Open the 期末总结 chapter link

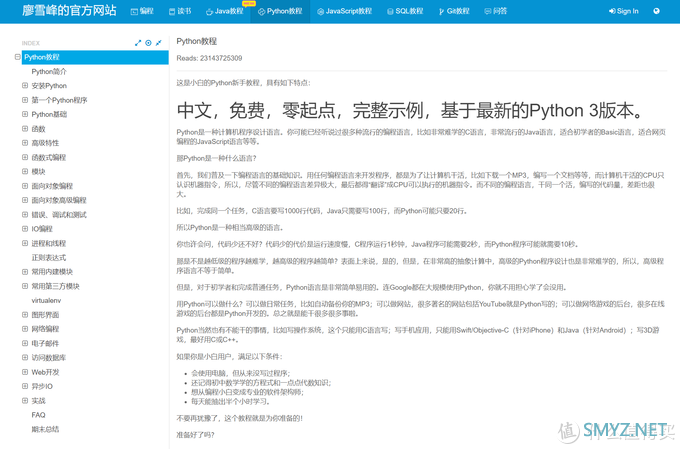pos(45,429)
